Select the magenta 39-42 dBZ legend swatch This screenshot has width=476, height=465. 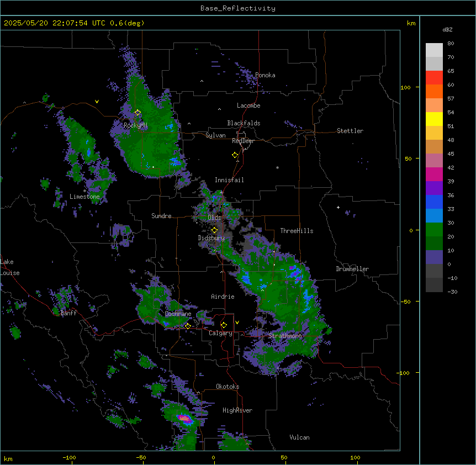(x=434, y=174)
